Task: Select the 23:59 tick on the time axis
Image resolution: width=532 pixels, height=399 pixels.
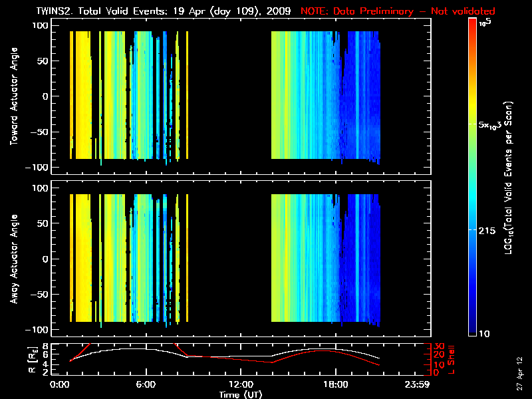Action: click(427, 385)
